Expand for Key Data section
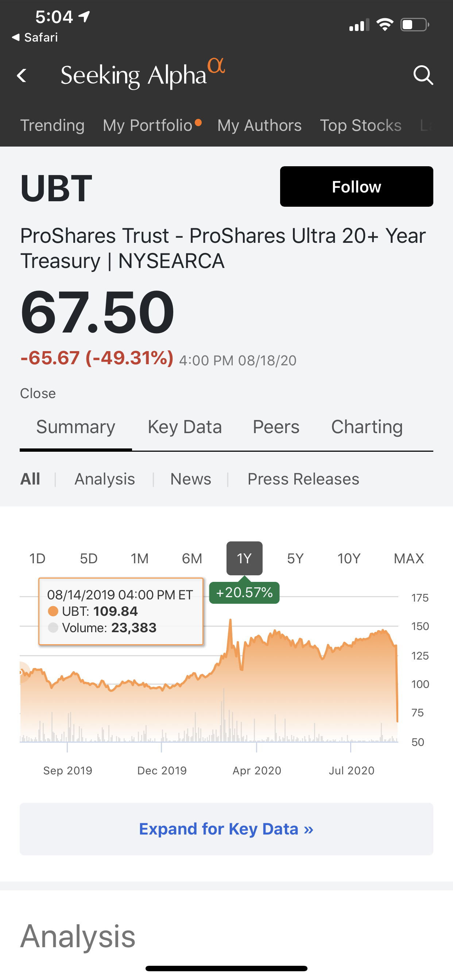The image size is (453, 980). pyautogui.click(x=226, y=829)
